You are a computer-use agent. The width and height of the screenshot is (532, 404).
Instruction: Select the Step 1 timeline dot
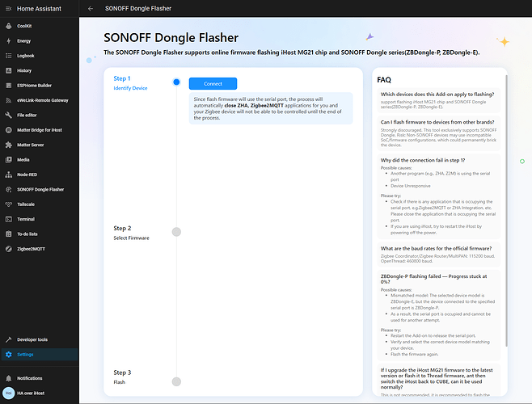pyautogui.click(x=176, y=82)
